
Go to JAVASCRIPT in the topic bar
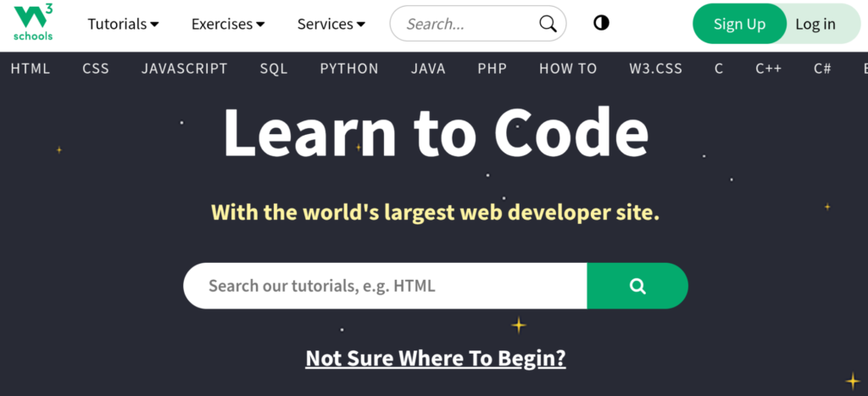(184, 69)
